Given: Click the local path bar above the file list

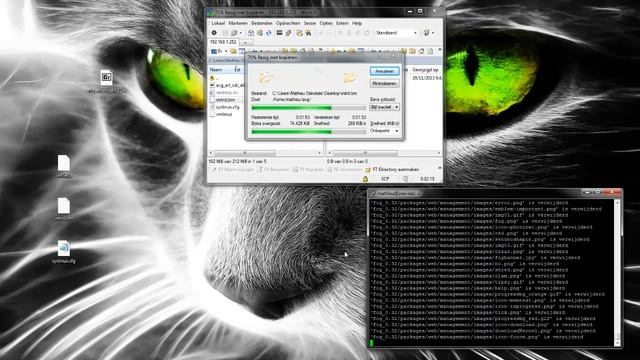Looking at the screenshot, I should pos(227,60).
